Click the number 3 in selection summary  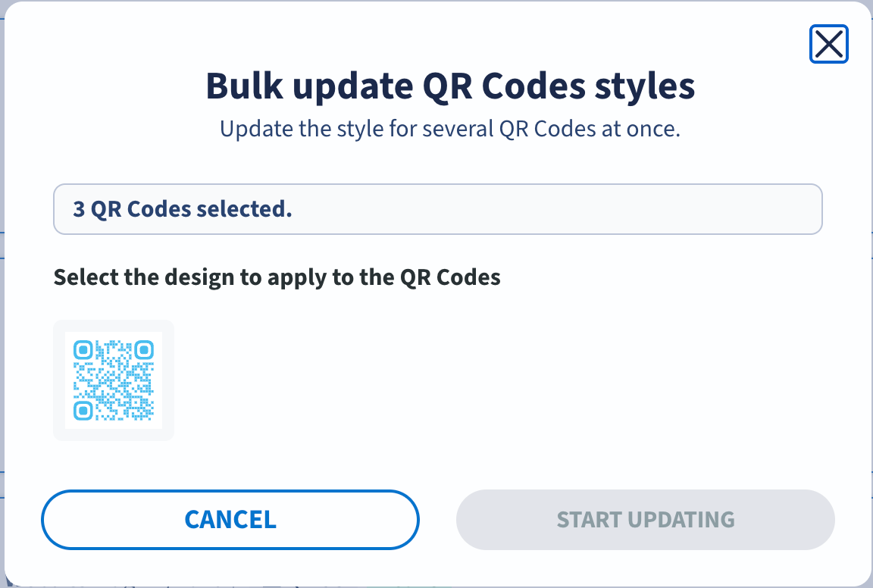[x=79, y=209]
